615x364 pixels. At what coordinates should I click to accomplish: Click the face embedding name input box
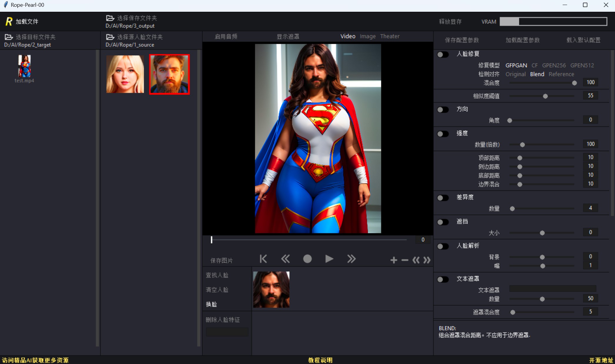click(x=227, y=332)
